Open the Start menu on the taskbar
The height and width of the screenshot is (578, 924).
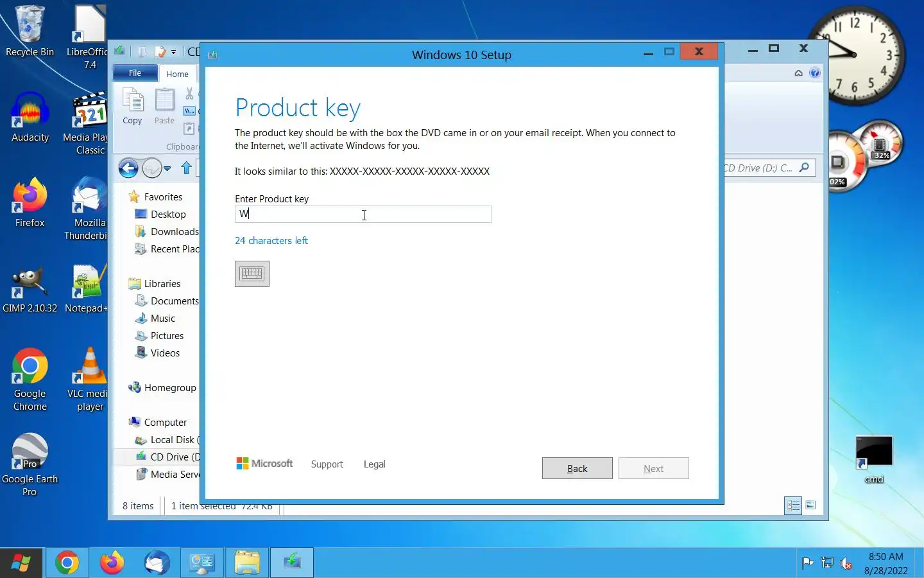(21, 563)
